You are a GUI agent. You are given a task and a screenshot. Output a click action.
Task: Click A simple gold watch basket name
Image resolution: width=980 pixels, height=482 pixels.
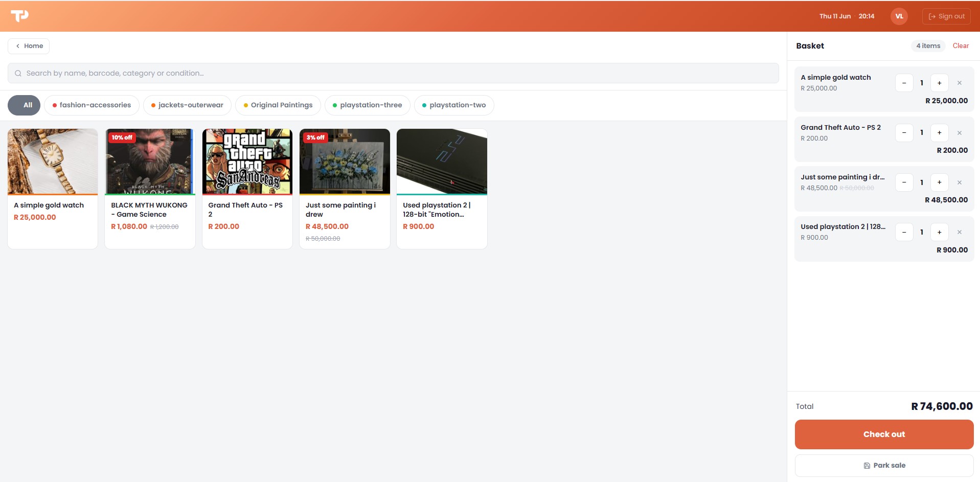click(835, 78)
